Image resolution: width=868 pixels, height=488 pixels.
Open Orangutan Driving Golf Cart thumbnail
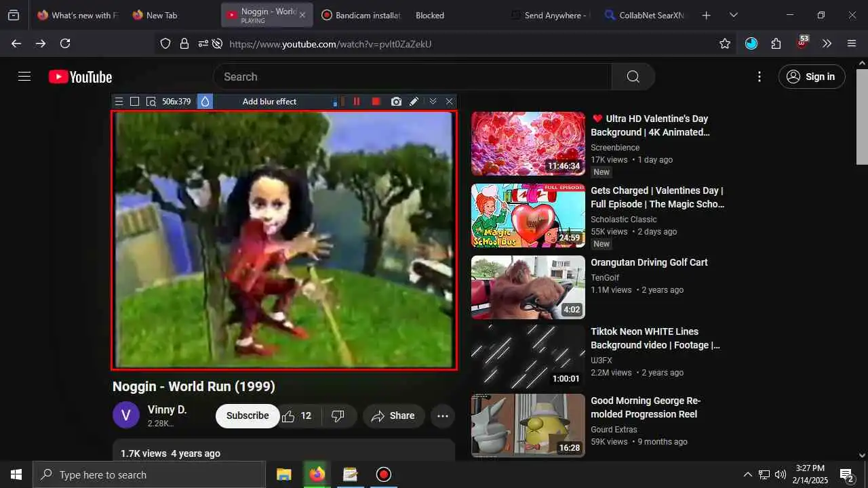click(x=528, y=287)
